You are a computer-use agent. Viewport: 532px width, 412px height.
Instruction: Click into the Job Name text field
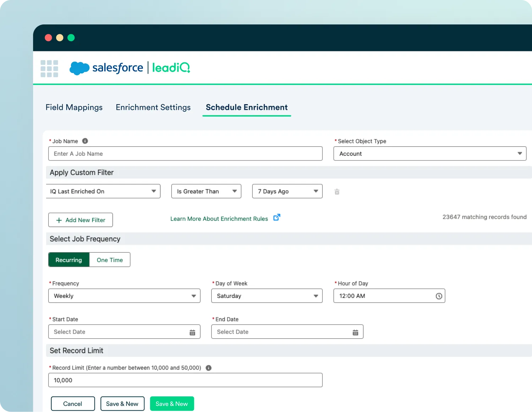point(185,154)
